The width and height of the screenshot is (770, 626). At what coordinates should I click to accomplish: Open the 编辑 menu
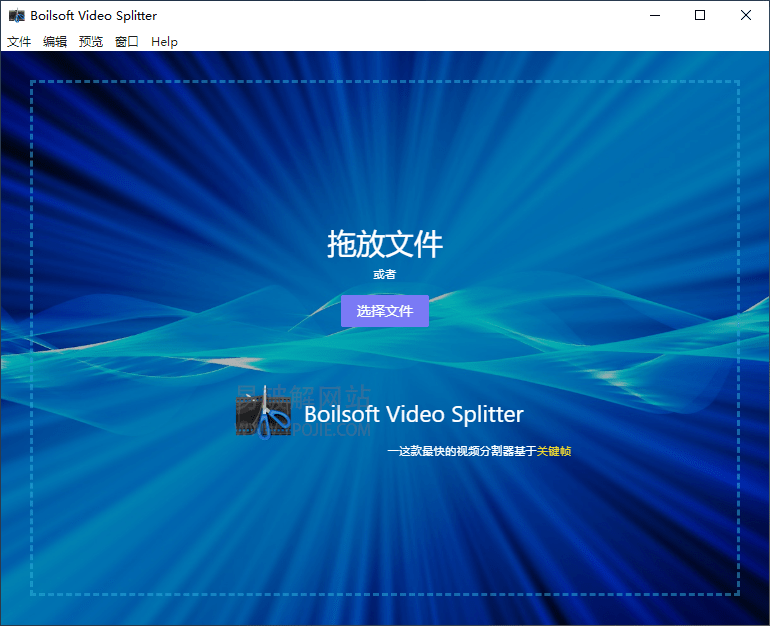tap(55, 42)
